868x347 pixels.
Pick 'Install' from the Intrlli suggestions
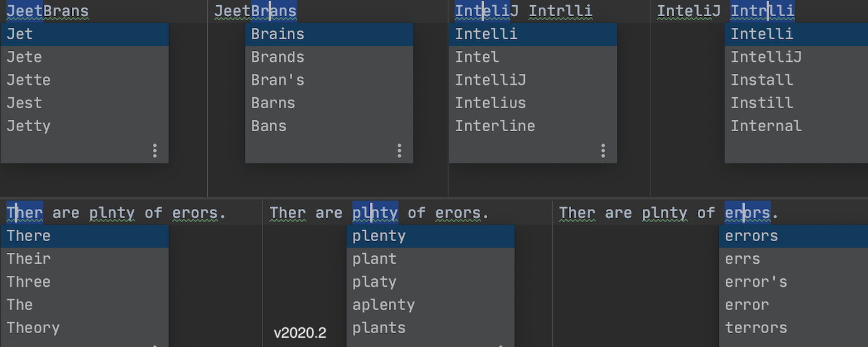pyautogui.click(x=796, y=80)
